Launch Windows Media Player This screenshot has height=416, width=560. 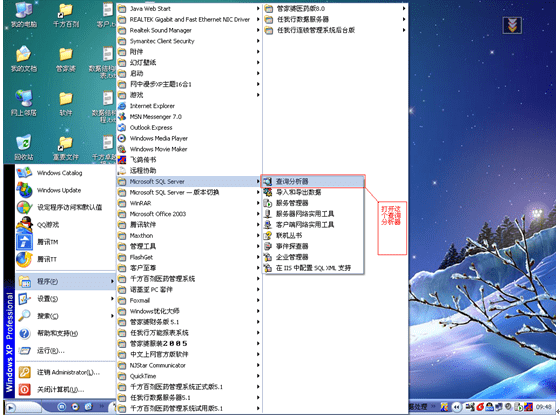click(189, 139)
